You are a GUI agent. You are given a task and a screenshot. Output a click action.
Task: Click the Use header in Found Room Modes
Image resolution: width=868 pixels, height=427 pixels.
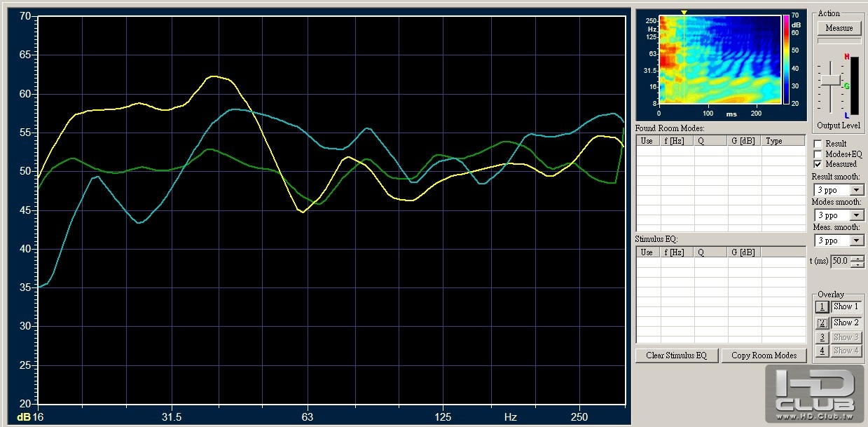coord(648,141)
